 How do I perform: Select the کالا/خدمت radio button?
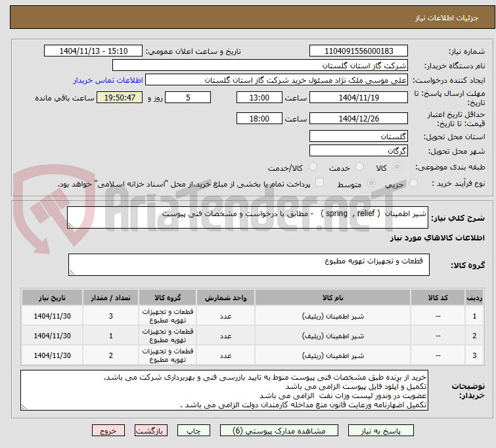(x=313, y=167)
